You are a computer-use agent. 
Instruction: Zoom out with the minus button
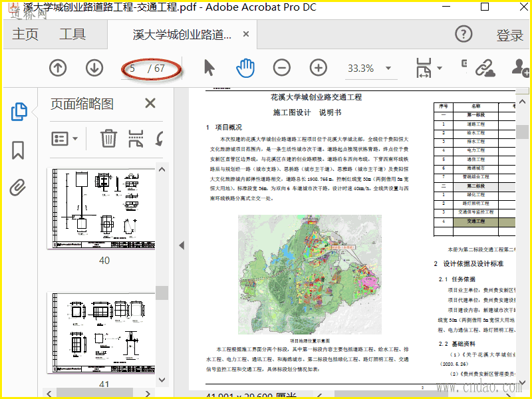[282, 68]
